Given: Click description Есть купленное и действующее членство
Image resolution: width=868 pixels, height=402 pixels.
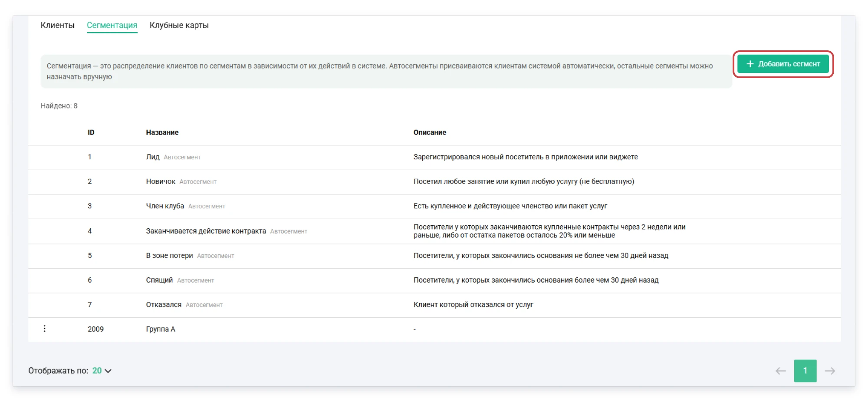Looking at the screenshot, I should [x=510, y=206].
